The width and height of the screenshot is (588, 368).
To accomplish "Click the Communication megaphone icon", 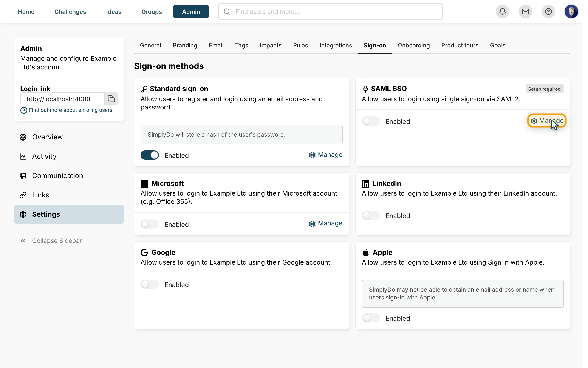I will pos(23,175).
